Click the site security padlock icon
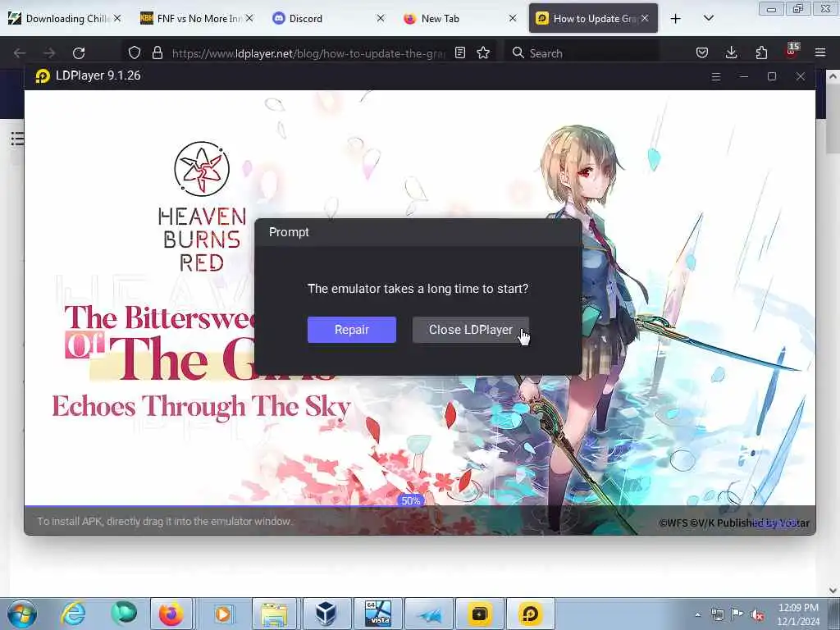 tap(157, 52)
